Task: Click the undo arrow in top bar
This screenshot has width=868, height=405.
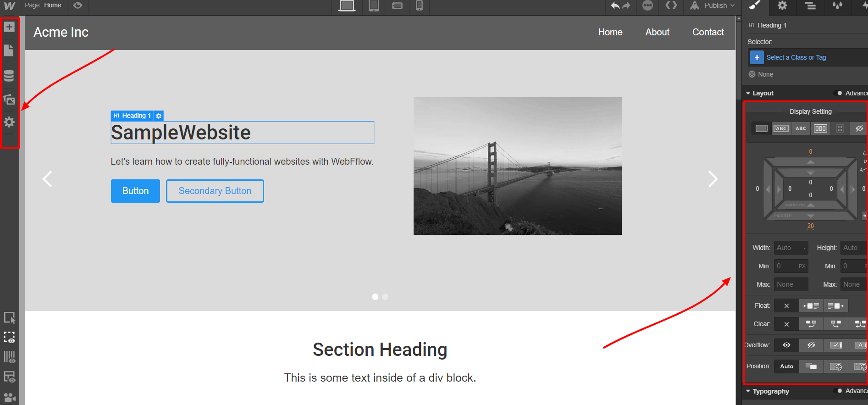Action: pos(615,6)
